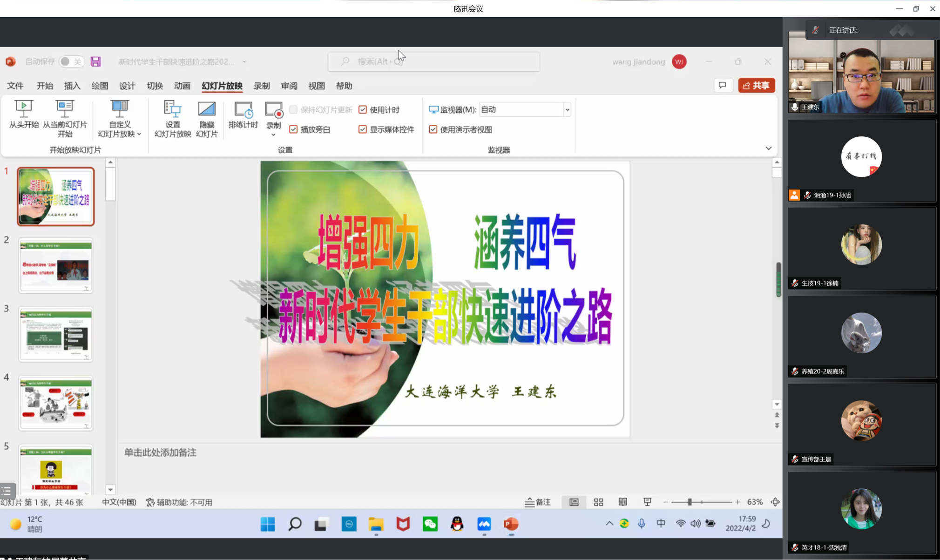The height and width of the screenshot is (560, 940).
Task: Switch to the 动画 ribbon tab
Action: pyautogui.click(x=182, y=86)
